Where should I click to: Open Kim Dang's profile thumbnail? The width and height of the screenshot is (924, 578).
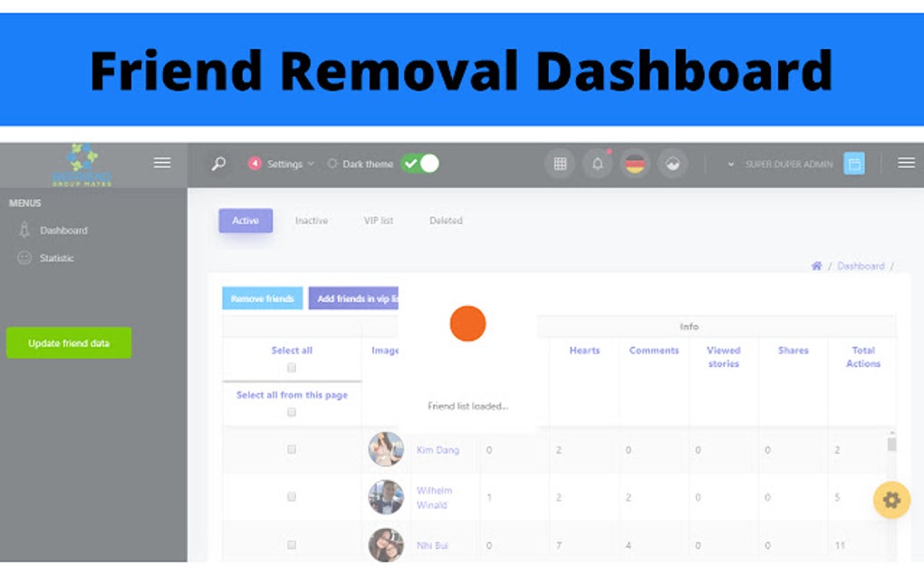pyautogui.click(x=387, y=450)
